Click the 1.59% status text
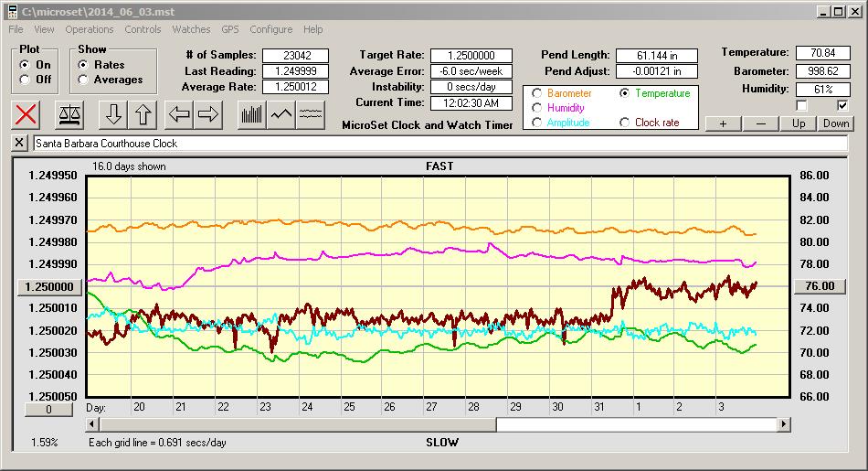Viewport: 868px width, 471px height. (x=44, y=442)
